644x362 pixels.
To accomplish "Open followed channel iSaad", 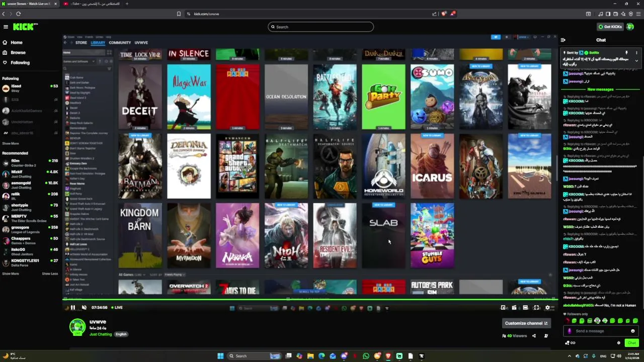I will [x=30, y=88].
